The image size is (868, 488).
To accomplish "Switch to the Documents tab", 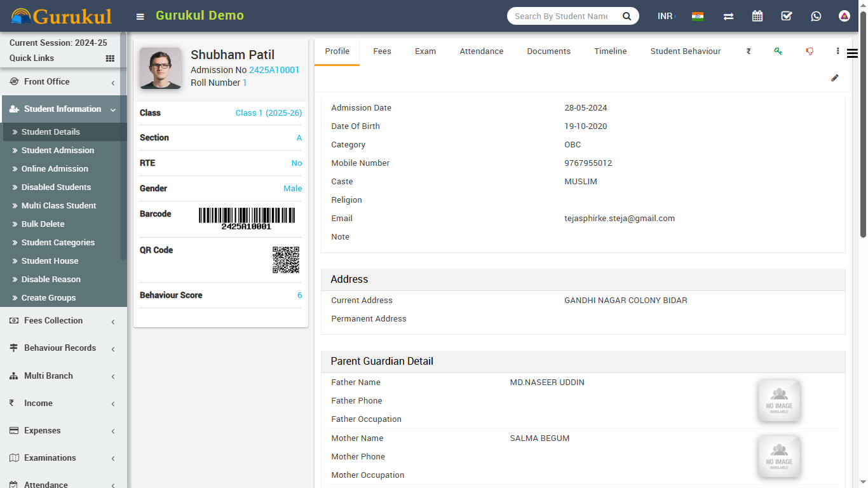I will tap(548, 51).
